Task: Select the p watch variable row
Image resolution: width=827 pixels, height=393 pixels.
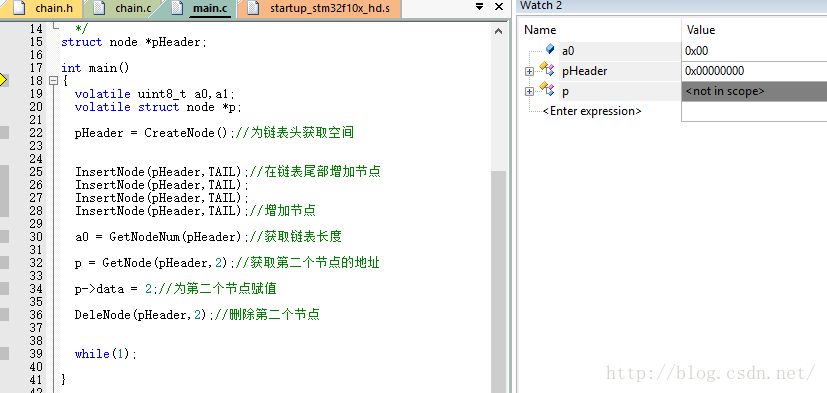Action: pos(565,91)
